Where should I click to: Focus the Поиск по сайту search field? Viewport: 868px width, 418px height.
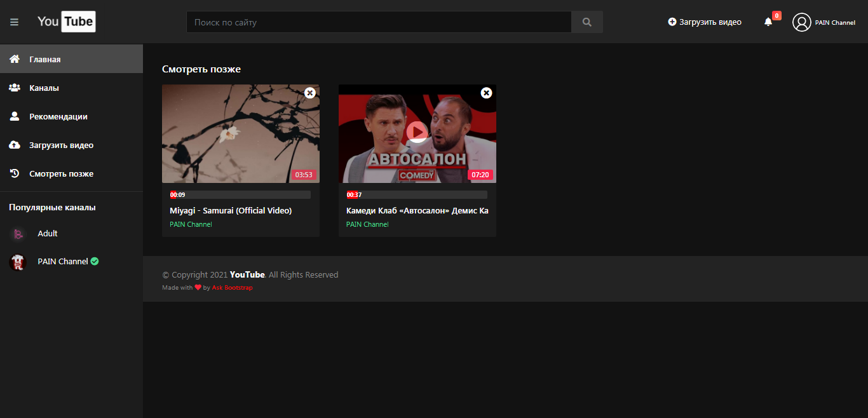(x=379, y=22)
